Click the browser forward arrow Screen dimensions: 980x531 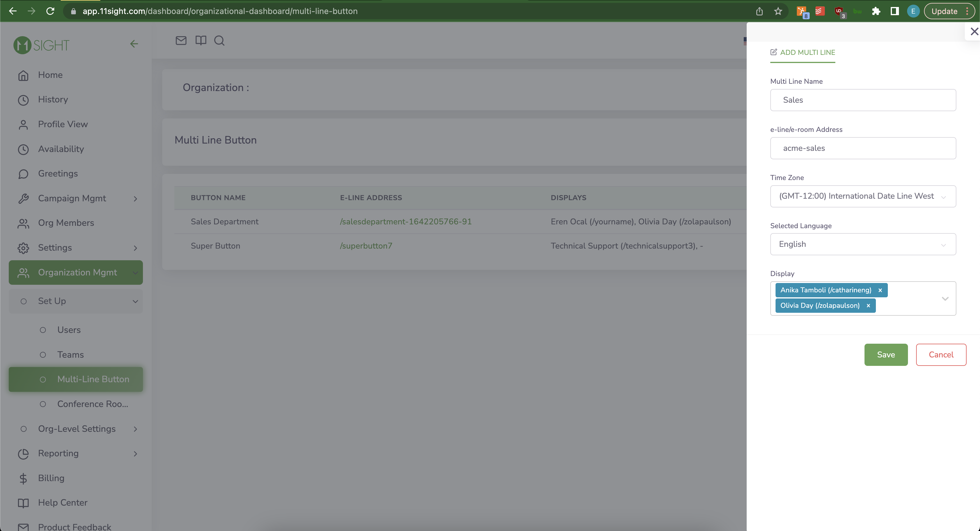coord(31,11)
